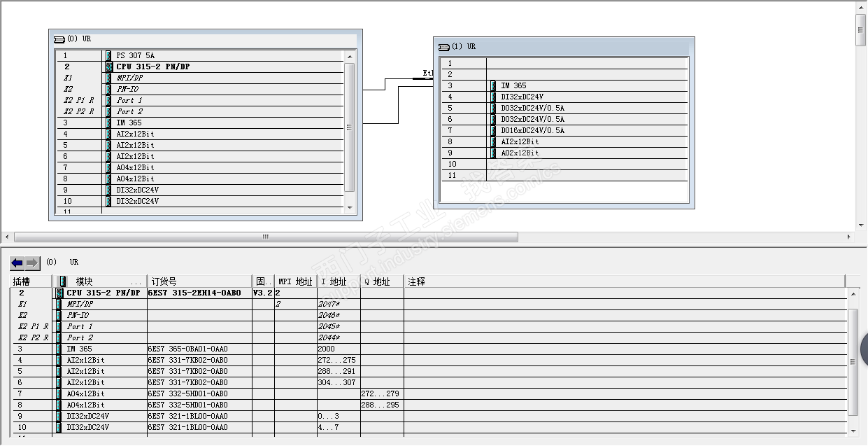Click the Port 1 icon in rack (0)
The height and width of the screenshot is (446, 868).
(109, 100)
